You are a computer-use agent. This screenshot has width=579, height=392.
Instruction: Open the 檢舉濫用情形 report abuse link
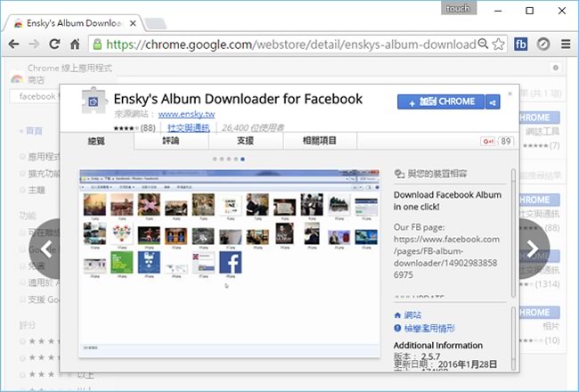424,328
